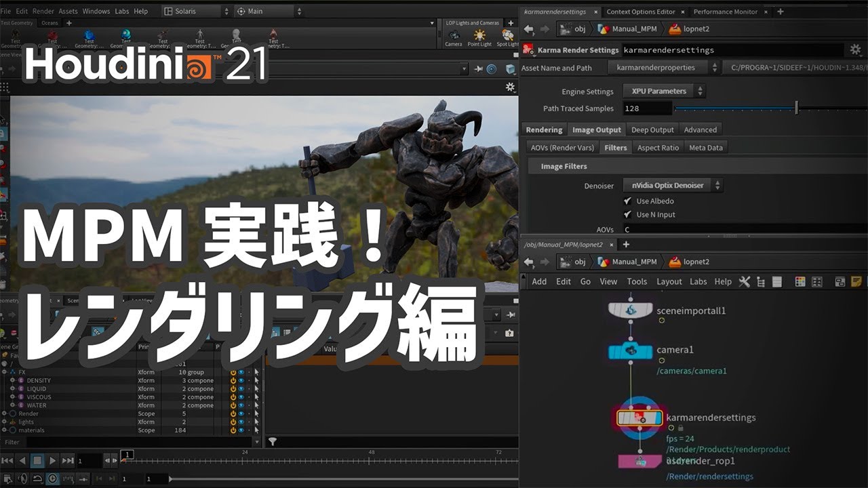Toggle Use Albedo checkbox
The height and width of the screenshot is (488, 868).
627,201
